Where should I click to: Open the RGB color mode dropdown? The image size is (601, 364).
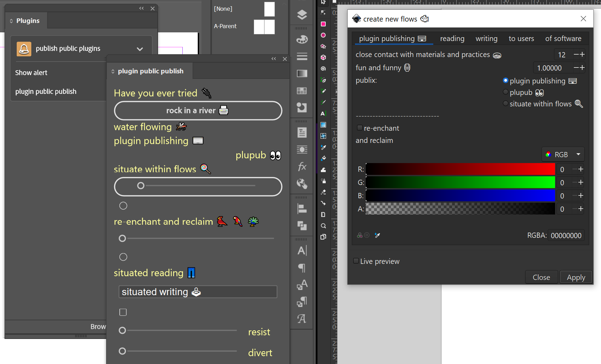coord(563,154)
